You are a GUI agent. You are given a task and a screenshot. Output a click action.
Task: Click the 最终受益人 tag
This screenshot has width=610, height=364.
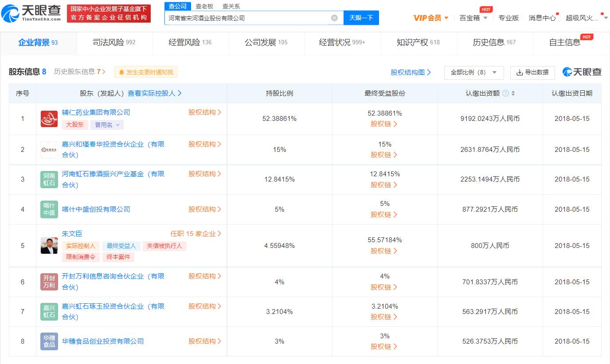[121, 246]
